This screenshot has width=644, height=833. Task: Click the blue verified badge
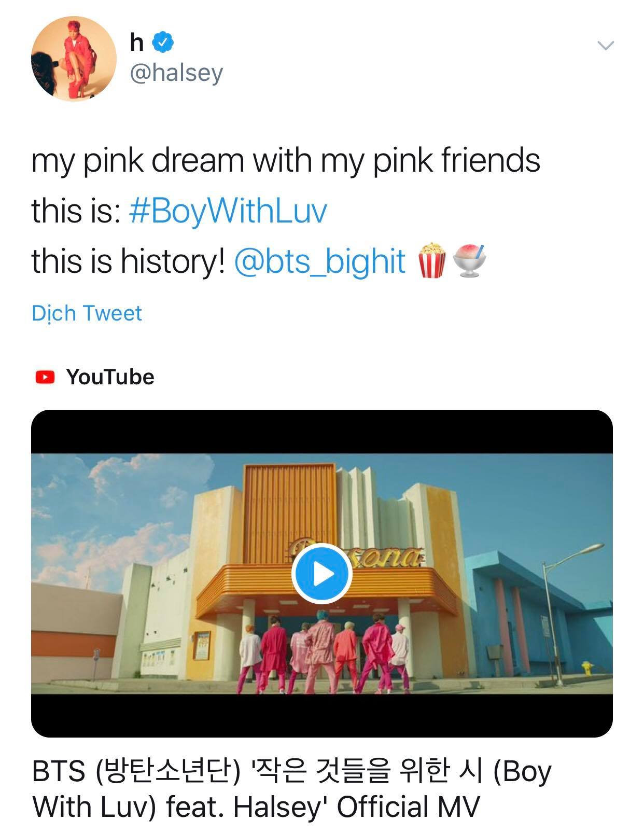point(163,42)
